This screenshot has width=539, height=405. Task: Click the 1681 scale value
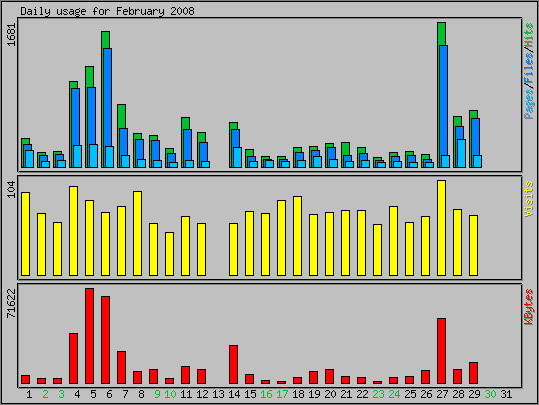click(11, 34)
